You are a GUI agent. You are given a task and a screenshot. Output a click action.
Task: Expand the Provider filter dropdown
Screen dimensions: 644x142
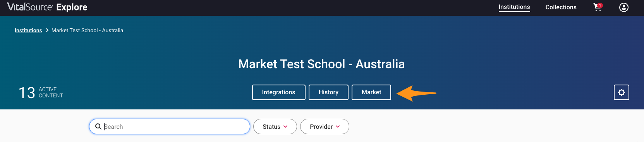[325, 126]
